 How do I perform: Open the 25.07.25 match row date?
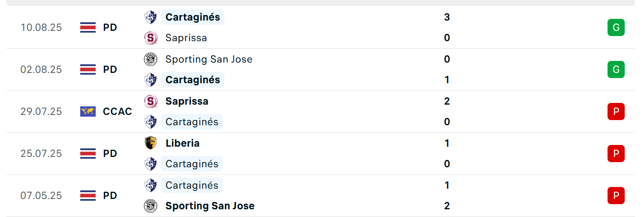(41, 154)
